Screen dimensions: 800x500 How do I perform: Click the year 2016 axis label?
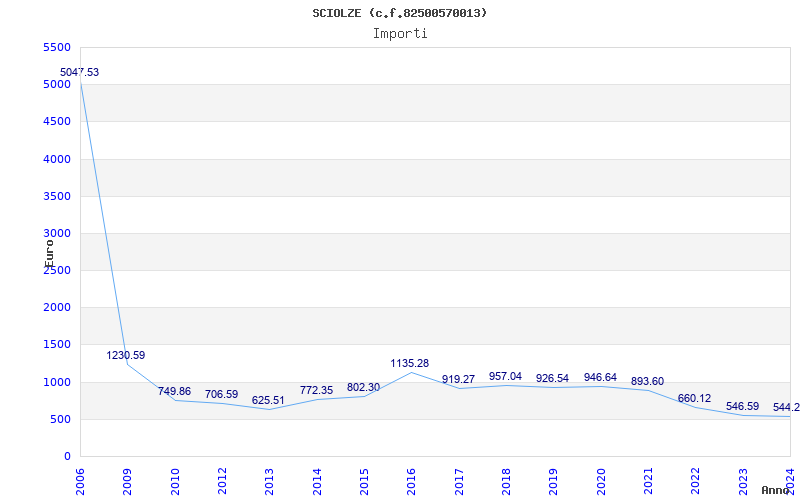(411, 481)
